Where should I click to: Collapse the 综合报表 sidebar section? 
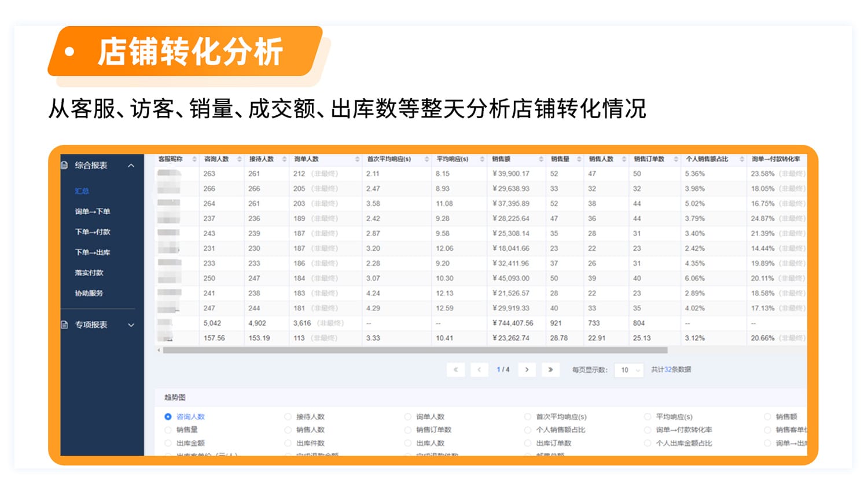click(131, 166)
